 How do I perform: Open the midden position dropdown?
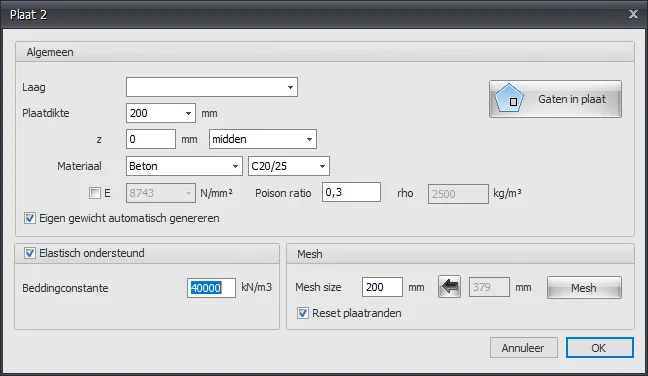(263, 139)
